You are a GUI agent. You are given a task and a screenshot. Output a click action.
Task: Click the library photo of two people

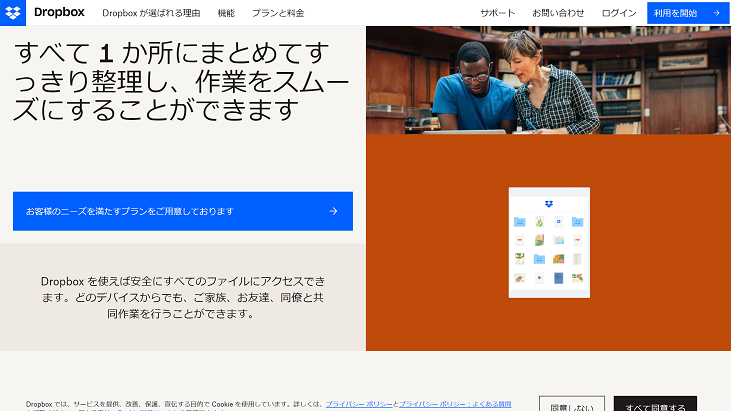(x=548, y=80)
